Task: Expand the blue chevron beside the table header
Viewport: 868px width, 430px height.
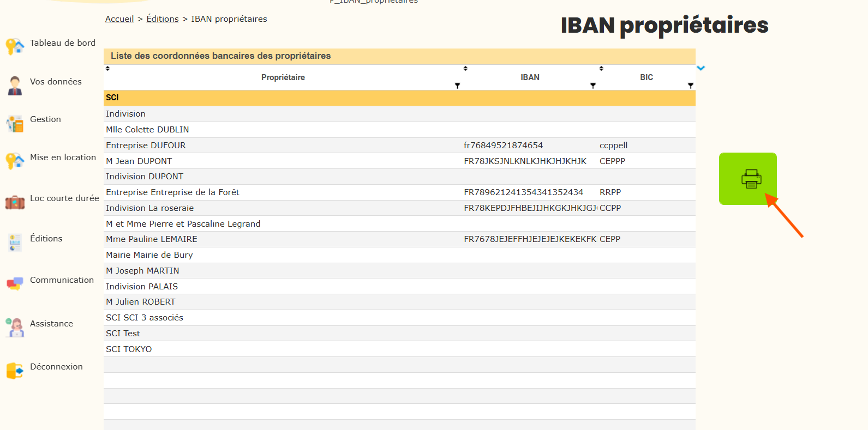Action: pyautogui.click(x=701, y=68)
